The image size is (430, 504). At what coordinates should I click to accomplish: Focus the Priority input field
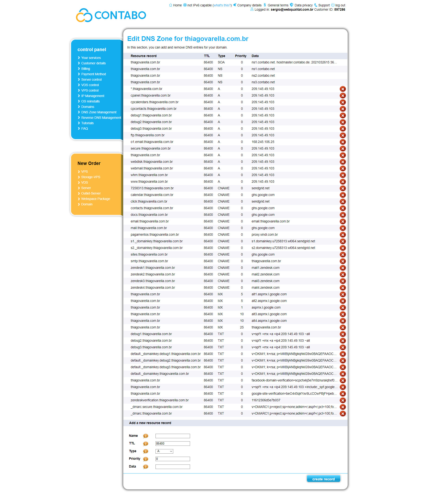[x=173, y=459]
